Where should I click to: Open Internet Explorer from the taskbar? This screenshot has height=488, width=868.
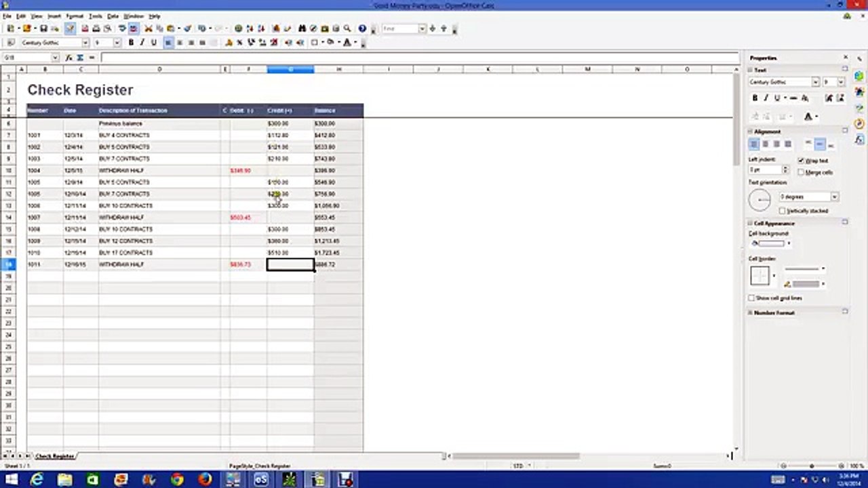pyautogui.click(x=37, y=480)
